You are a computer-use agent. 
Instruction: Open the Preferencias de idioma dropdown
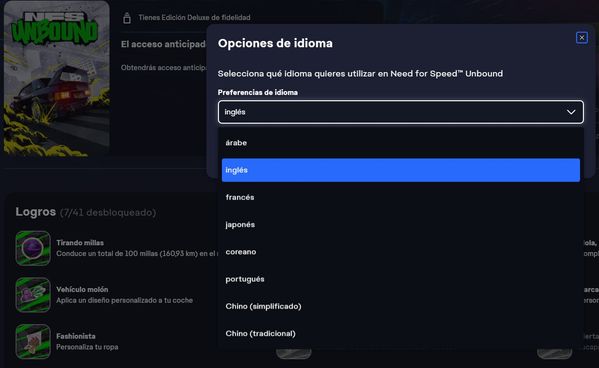click(x=401, y=112)
